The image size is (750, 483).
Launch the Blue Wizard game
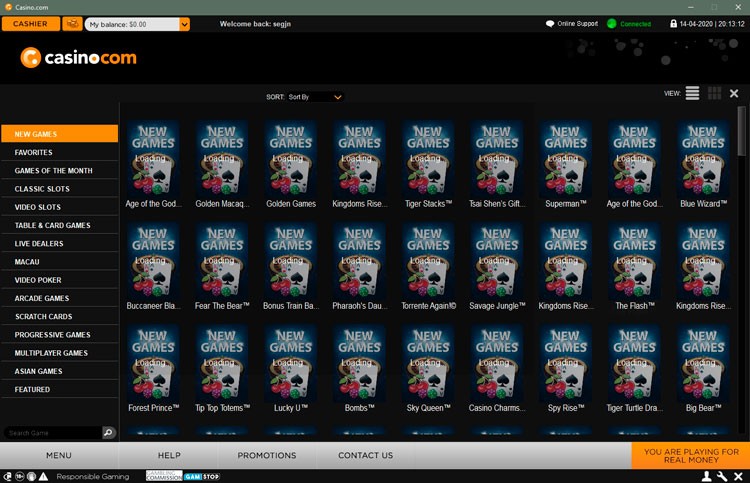click(x=703, y=164)
